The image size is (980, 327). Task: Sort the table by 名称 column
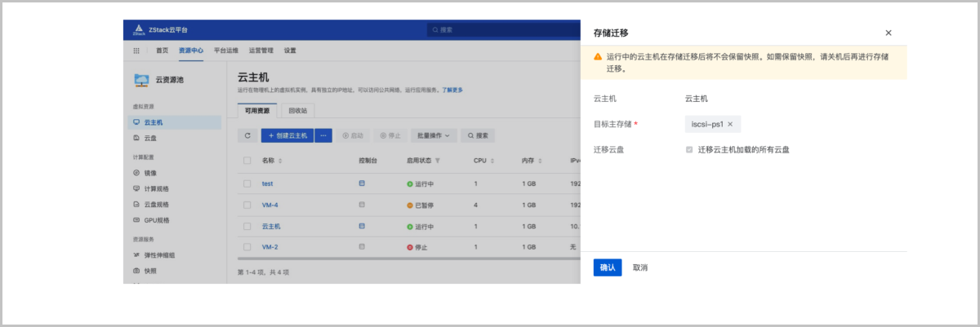280,161
